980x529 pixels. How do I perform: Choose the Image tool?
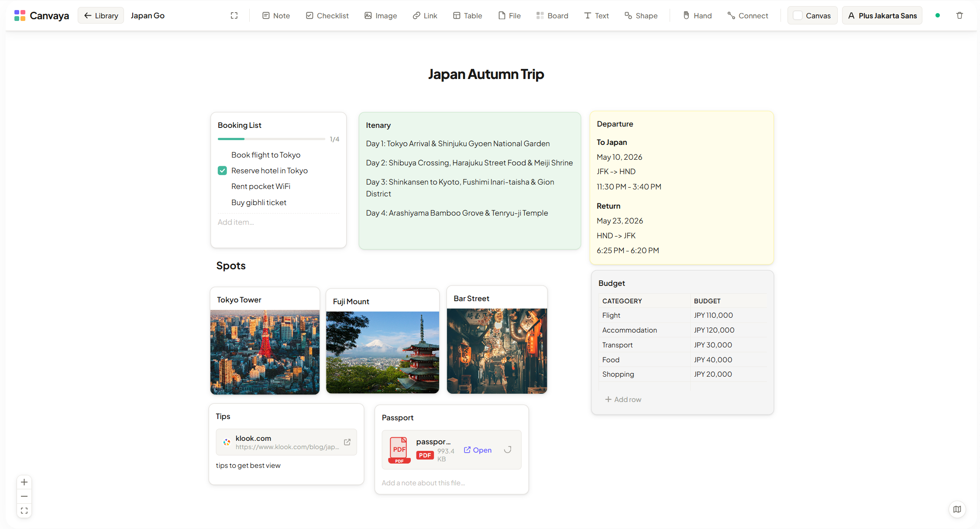coord(381,16)
